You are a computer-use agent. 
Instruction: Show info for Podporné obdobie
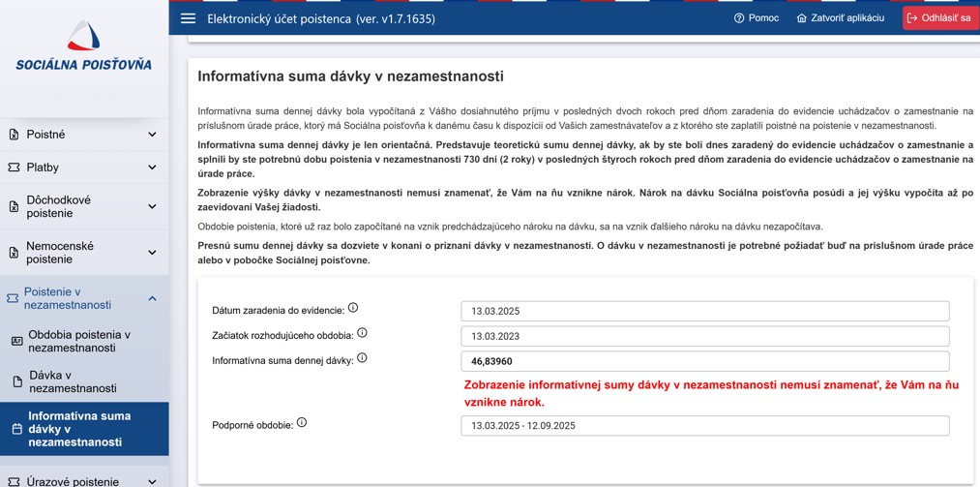pos(302,422)
